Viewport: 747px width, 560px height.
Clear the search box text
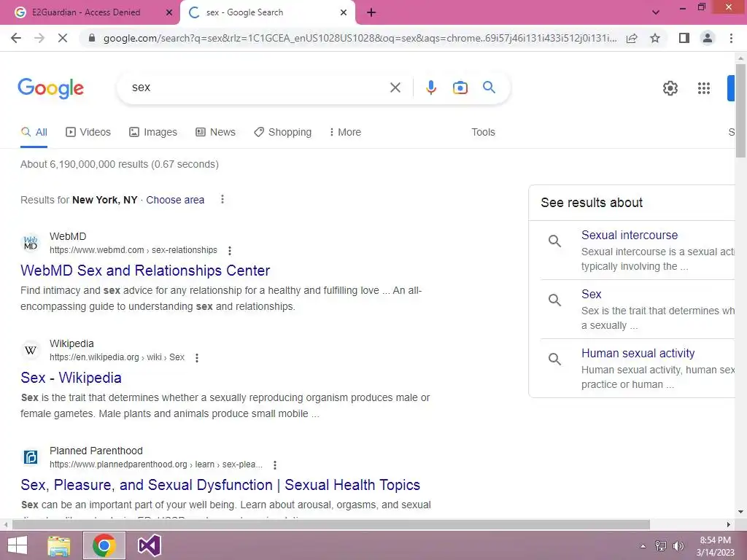pyautogui.click(x=395, y=87)
